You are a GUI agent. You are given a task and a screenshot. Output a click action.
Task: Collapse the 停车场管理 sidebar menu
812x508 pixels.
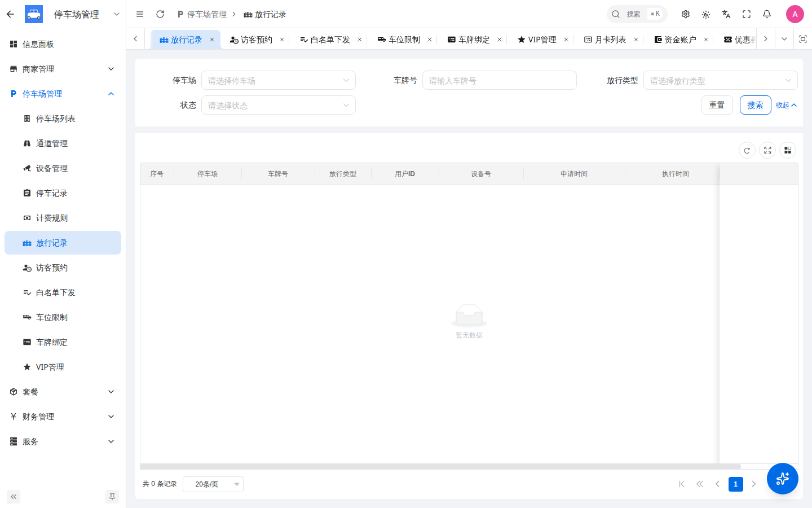tap(63, 94)
